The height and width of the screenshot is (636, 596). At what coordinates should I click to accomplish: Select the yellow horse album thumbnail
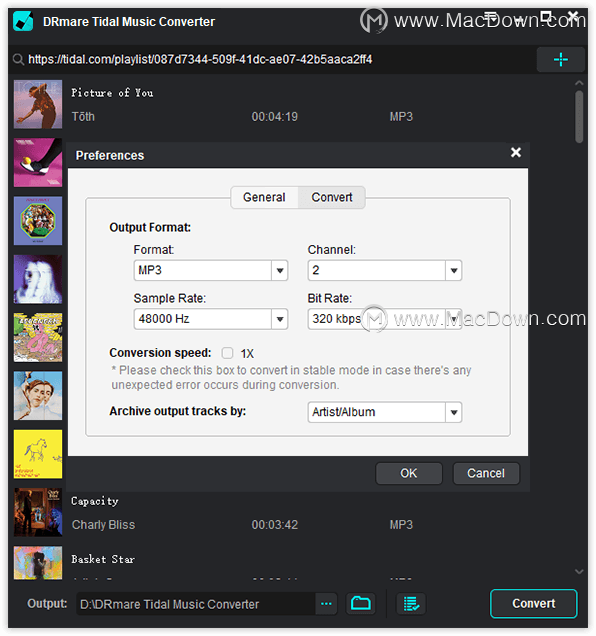pos(38,454)
